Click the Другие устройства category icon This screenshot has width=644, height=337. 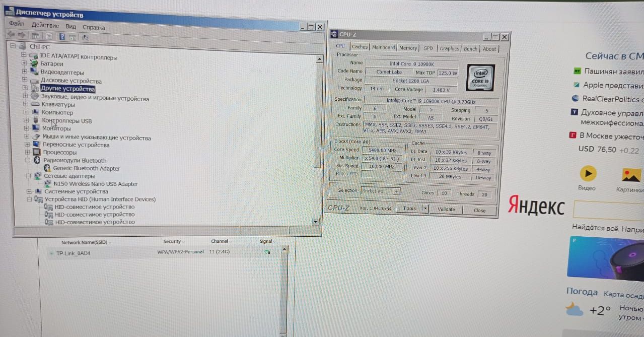[x=35, y=88]
